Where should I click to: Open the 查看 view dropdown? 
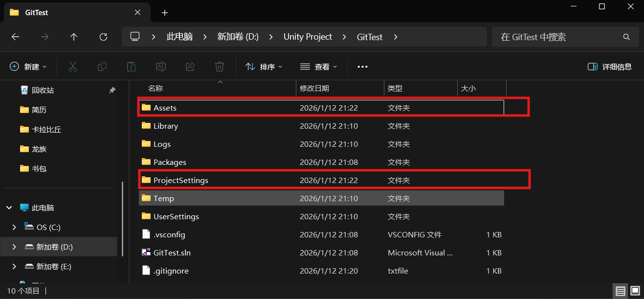pos(319,67)
